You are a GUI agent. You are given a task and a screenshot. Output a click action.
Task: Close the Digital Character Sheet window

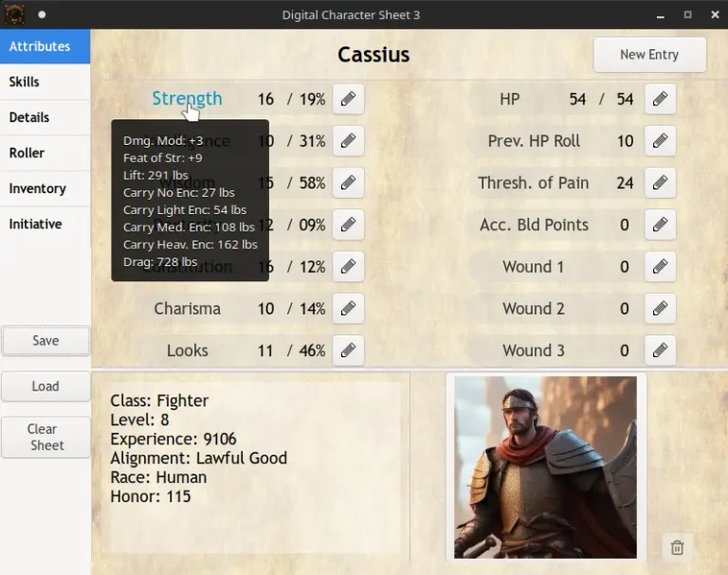tap(715, 15)
